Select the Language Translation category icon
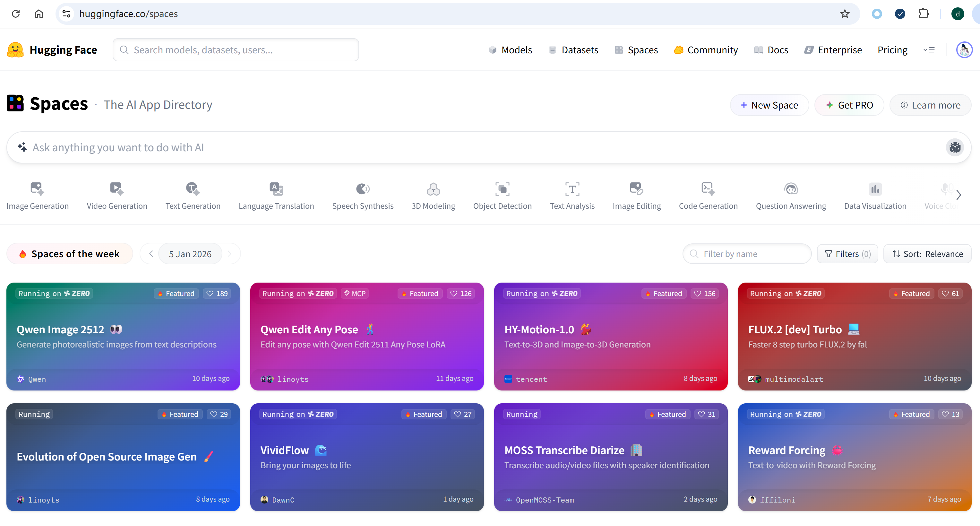 click(276, 188)
